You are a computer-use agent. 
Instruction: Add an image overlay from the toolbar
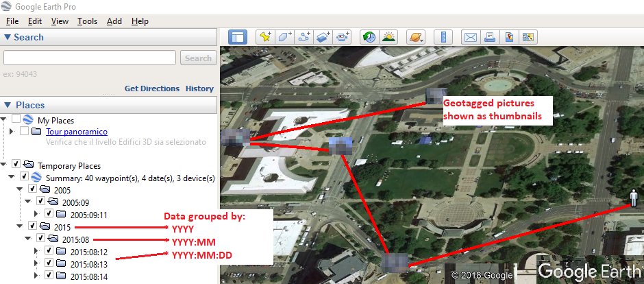pos(323,37)
